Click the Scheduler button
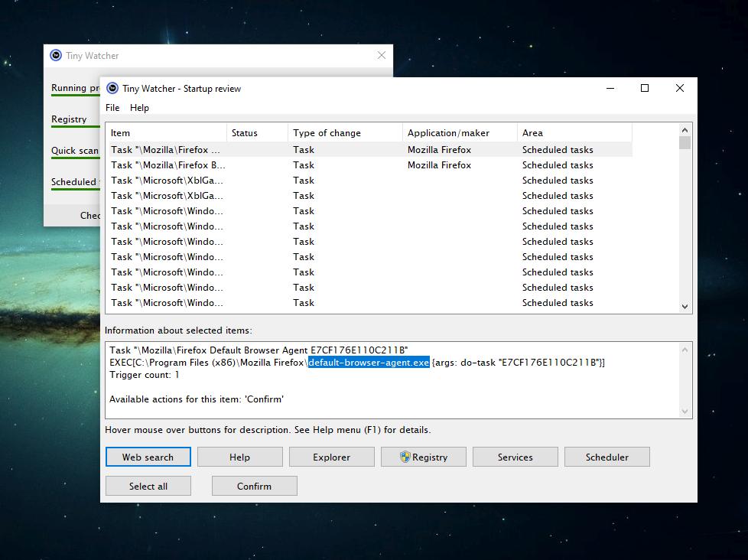 [607, 457]
